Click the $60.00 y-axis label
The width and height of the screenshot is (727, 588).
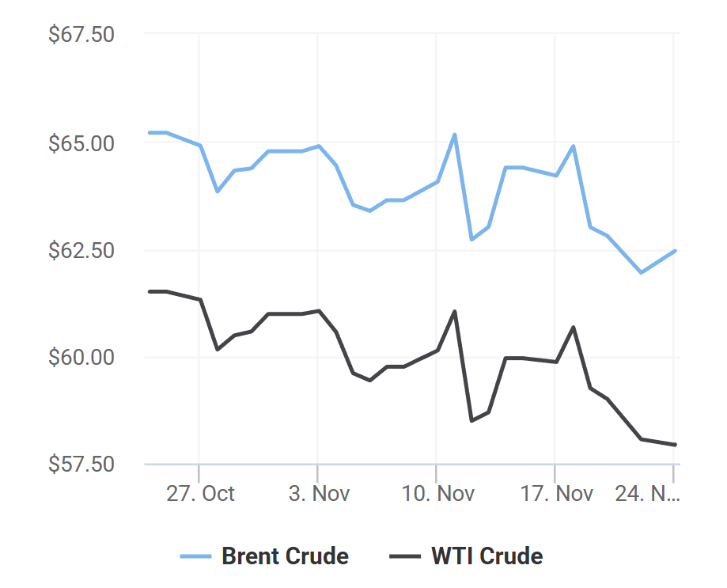click(x=81, y=358)
